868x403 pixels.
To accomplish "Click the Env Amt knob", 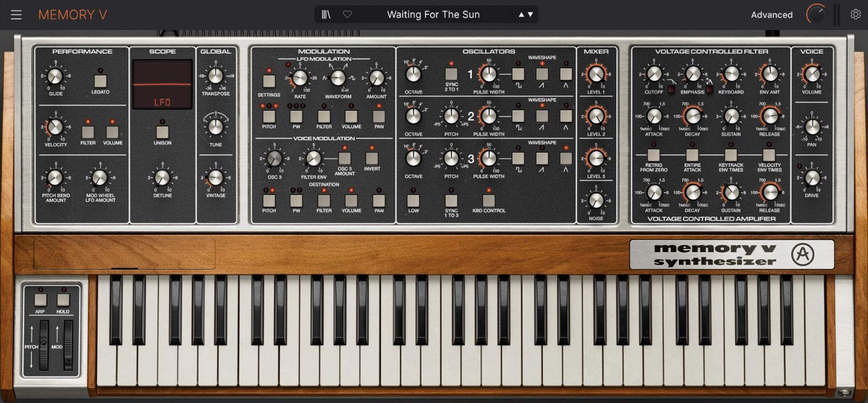I will (770, 74).
